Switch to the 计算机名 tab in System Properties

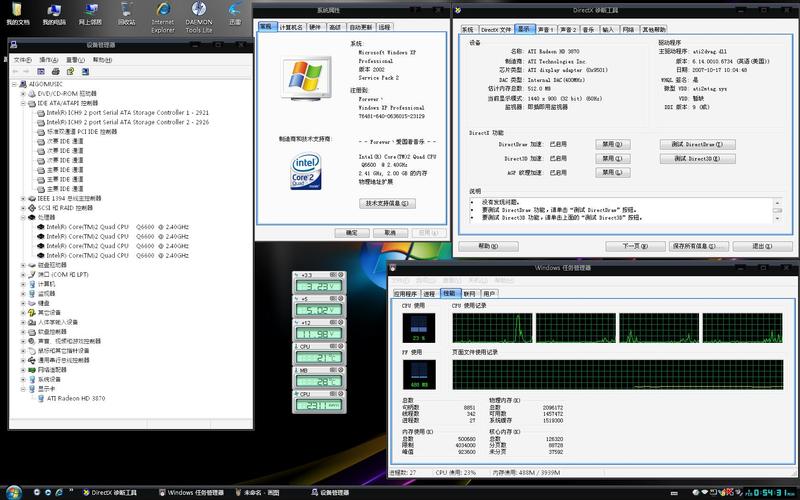(x=292, y=28)
